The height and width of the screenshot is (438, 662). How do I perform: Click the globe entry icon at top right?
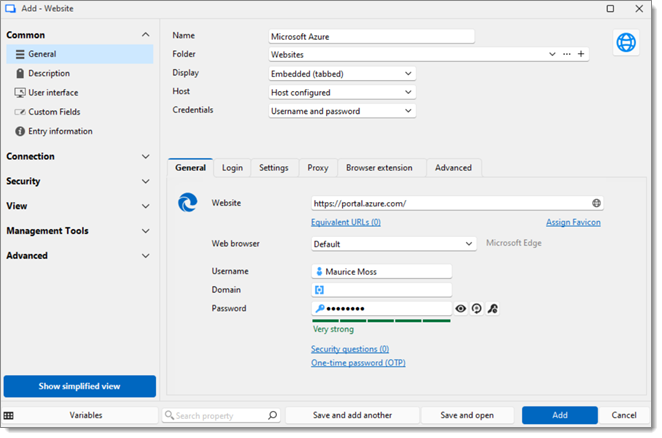(x=626, y=42)
